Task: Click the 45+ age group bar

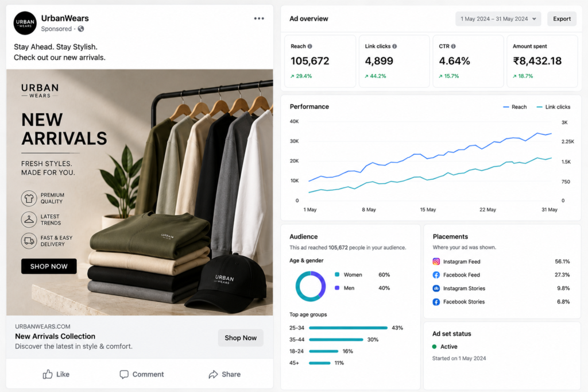Action: tap(319, 363)
